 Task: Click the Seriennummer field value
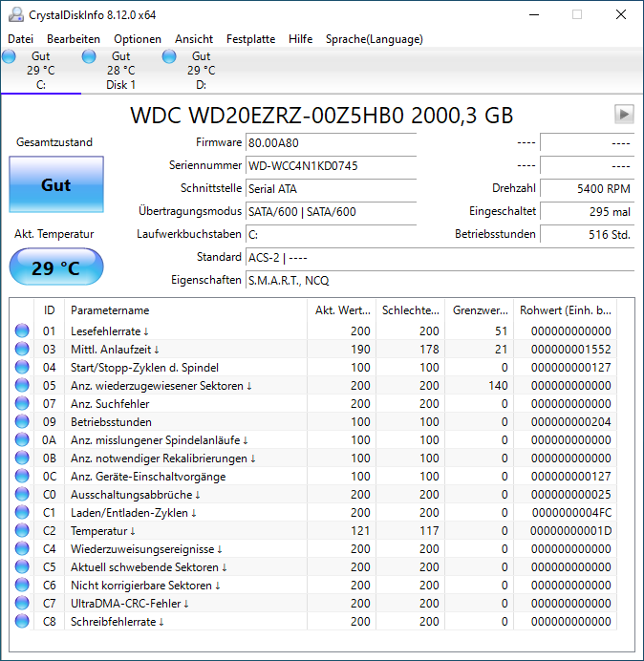331,165
